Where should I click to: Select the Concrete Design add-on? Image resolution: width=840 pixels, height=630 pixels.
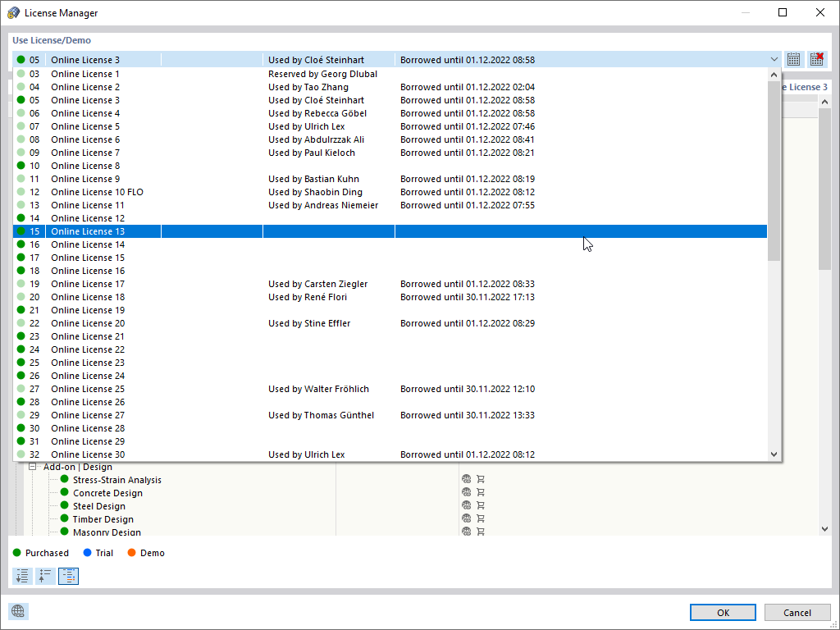107,493
